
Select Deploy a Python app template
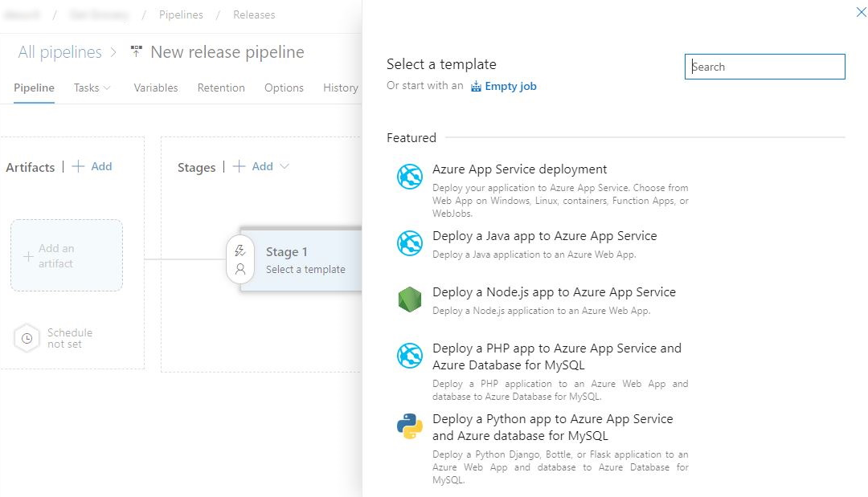(x=542, y=448)
